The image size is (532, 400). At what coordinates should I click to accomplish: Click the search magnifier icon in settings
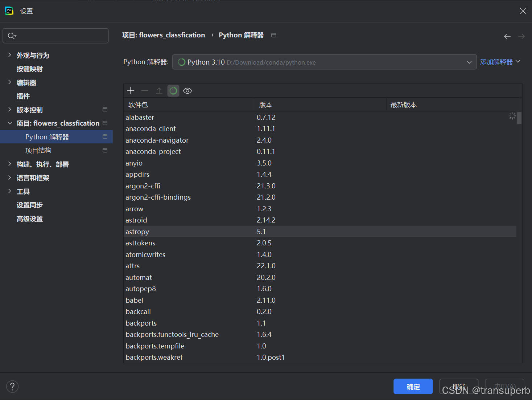(x=12, y=36)
